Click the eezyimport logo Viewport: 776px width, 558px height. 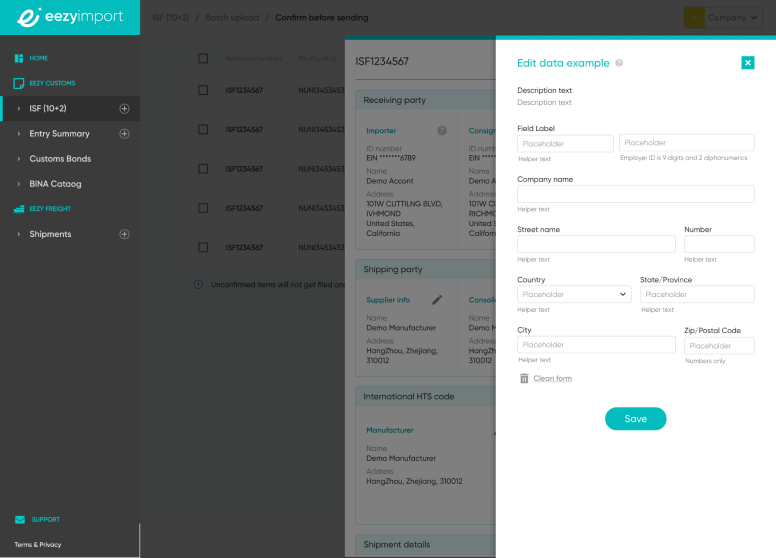pyautogui.click(x=70, y=17)
